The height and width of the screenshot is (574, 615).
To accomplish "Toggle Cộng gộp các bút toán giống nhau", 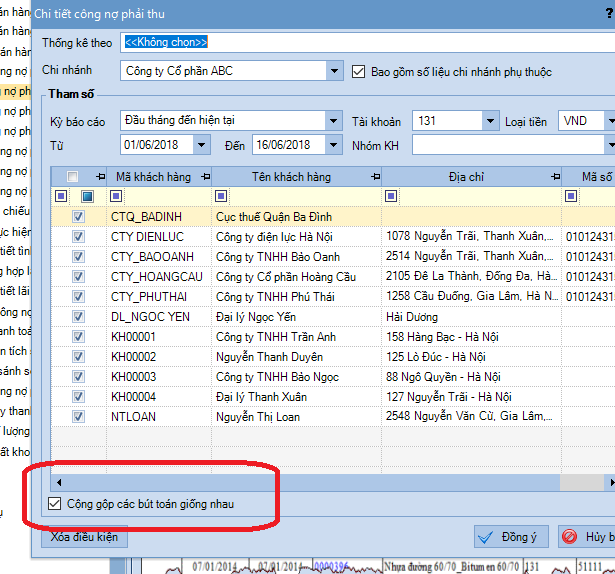I will 56,503.
